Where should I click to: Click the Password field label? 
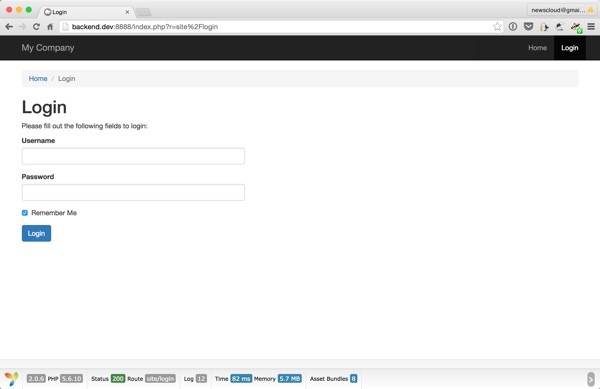click(38, 177)
